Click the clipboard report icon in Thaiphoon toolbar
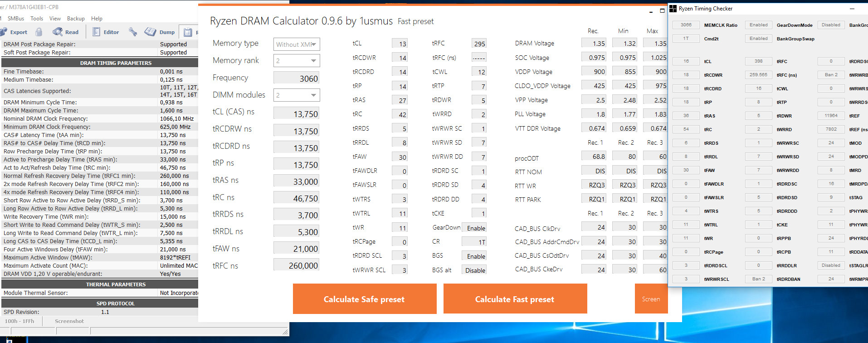The width and height of the screenshot is (868, 343). click(x=188, y=32)
